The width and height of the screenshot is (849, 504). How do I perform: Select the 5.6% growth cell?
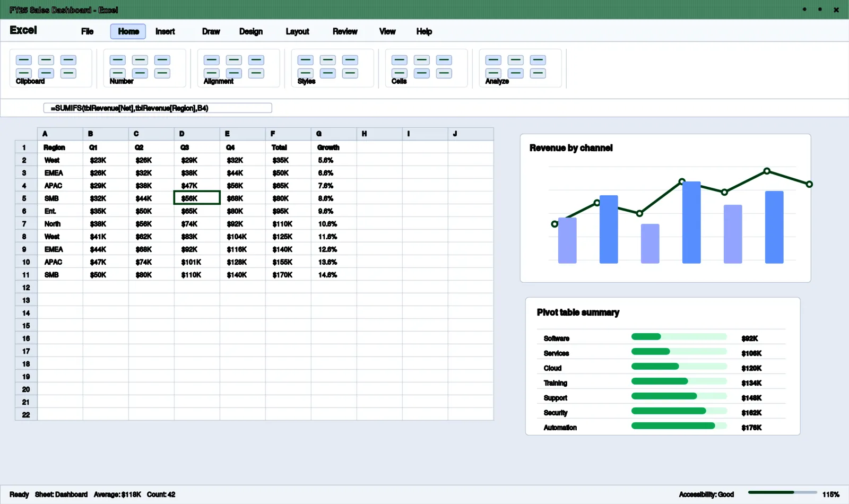pyautogui.click(x=334, y=160)
